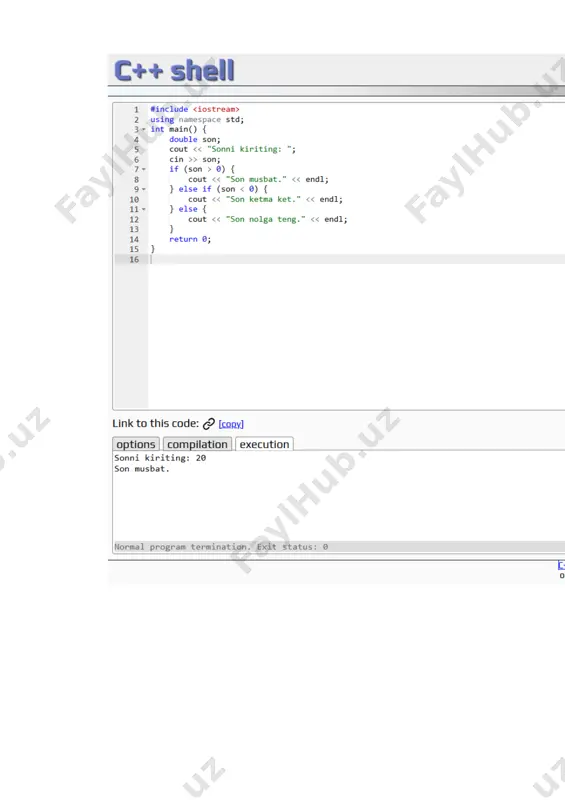The height and width of the screenshot is (800, 565).
Task: Click the C++ shell logo
Action: tap(174, 70)
